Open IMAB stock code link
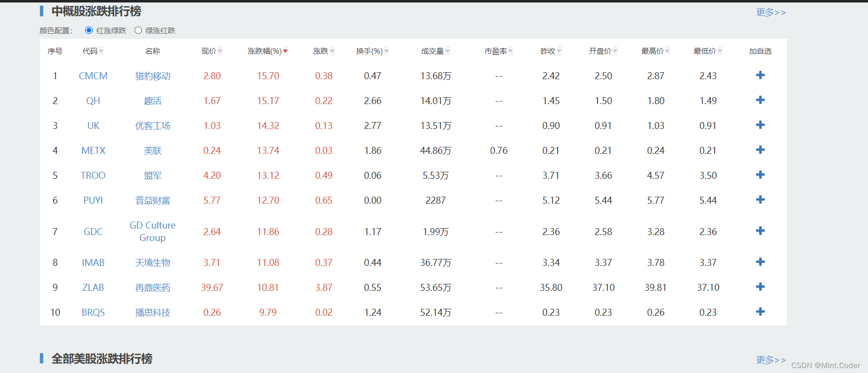The image size is (868, 373). pos(93,262)
